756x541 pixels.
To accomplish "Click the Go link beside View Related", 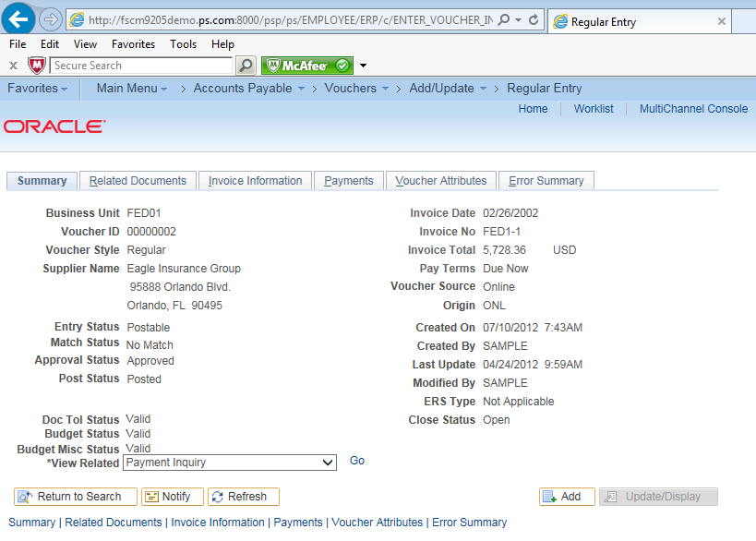I will tap(357, 461).
